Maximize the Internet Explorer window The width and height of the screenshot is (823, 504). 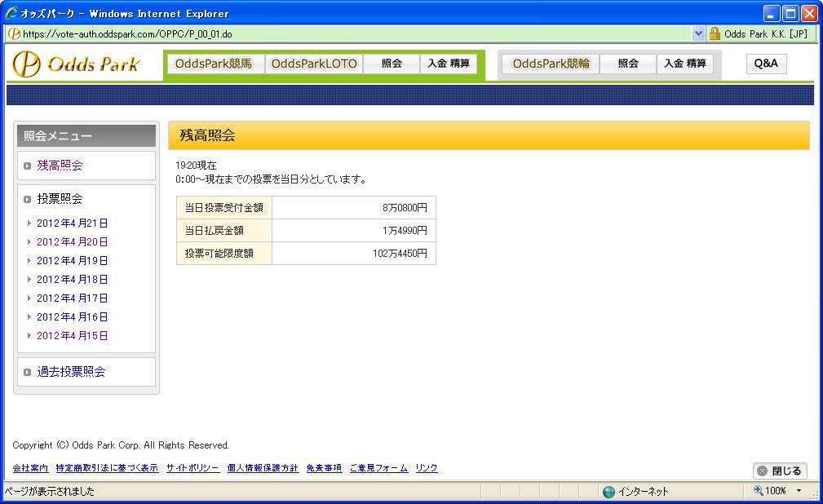click(x=790, y=14)
